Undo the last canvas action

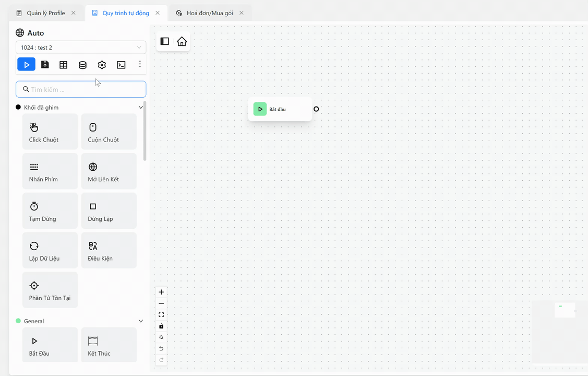[161, 348]
